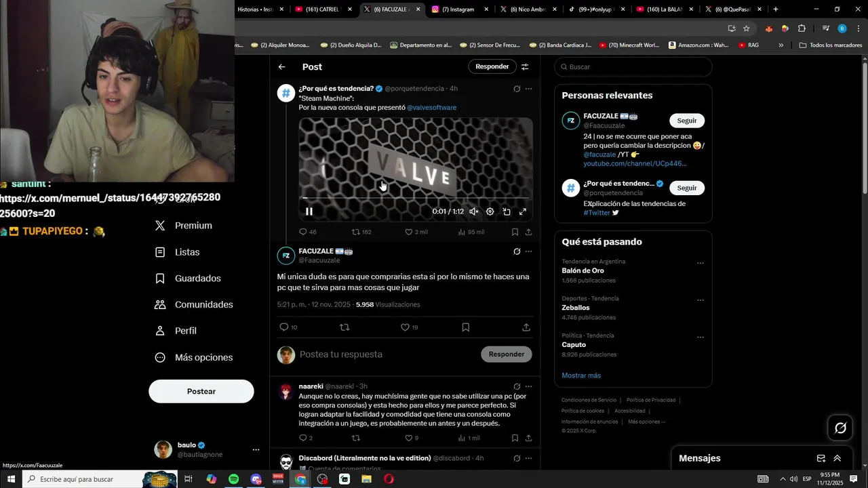Open more options for Caputo trend
The width and height of the screenshot is (868, 488).
701,338
